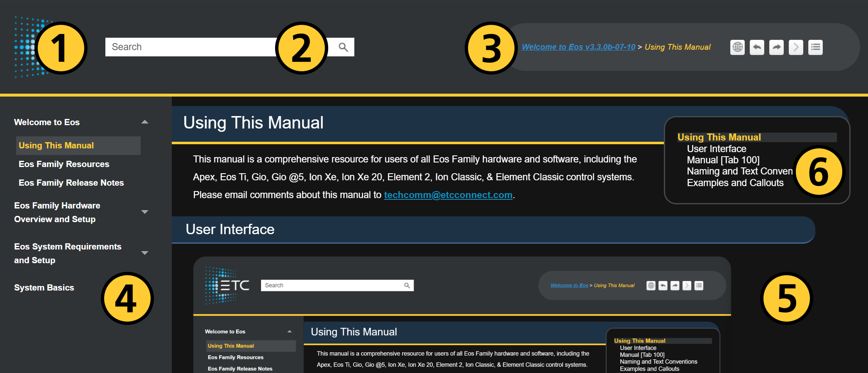Collapse the Welcome to Eos section arrow
Screen dimensions: 868x373
tap(145, 122)
